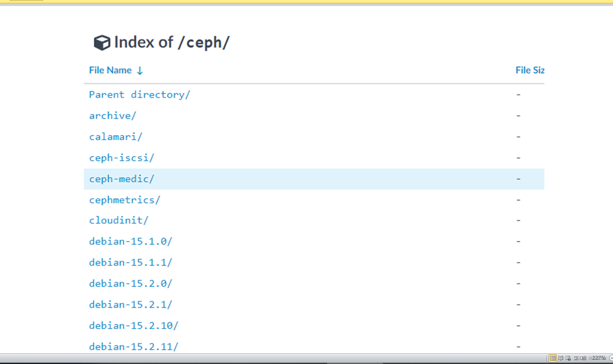Switch to Print Layout view in status bar

[x=552, y=358]
